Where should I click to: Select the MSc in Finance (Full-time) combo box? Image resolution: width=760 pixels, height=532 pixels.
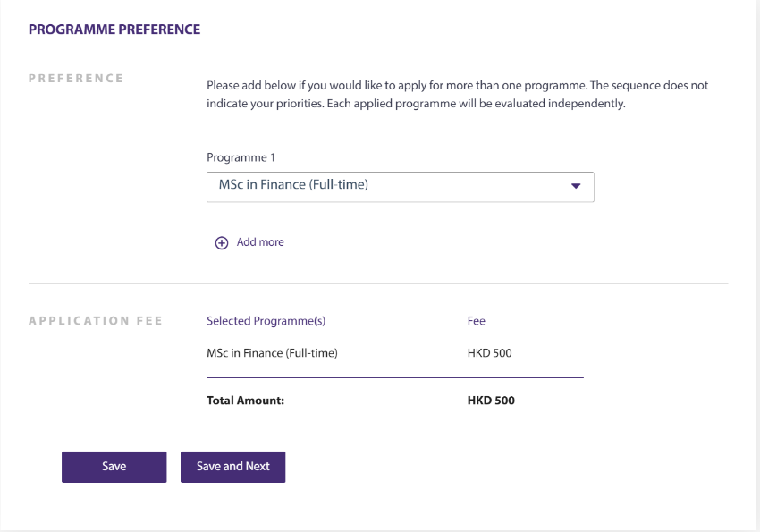coord(401,187)
